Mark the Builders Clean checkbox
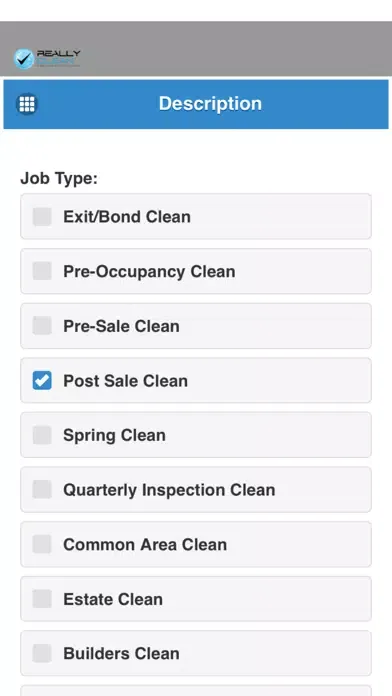 pyautogui.click(x=42, y=653)
